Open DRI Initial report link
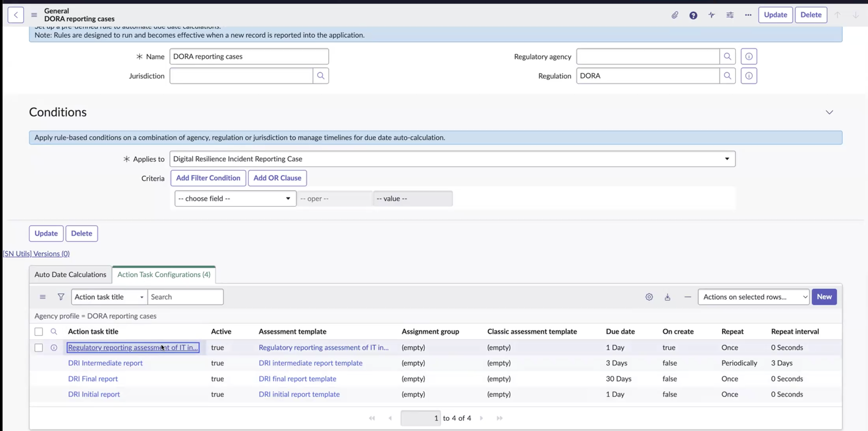This screenshot has width=868, height=431. 94,394
